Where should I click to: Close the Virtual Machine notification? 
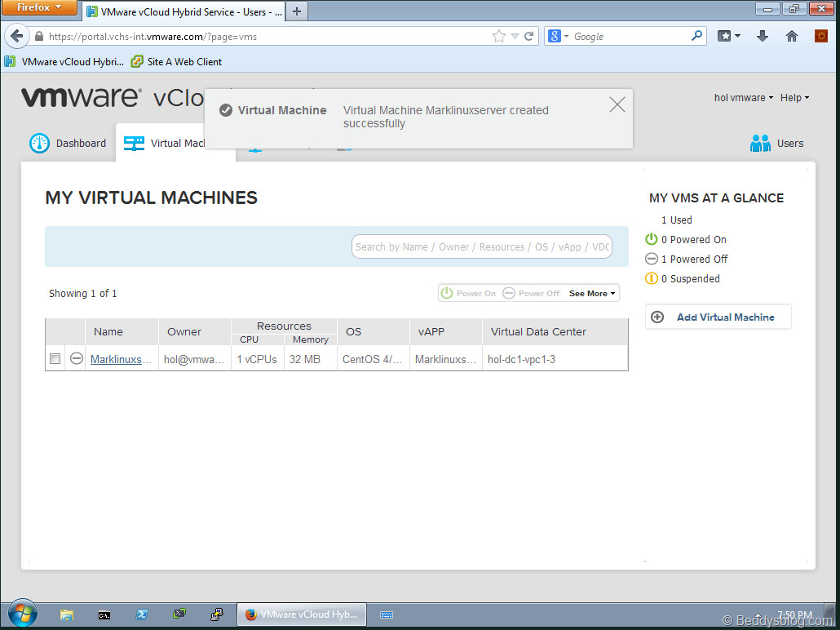click(x=617, y=104)
